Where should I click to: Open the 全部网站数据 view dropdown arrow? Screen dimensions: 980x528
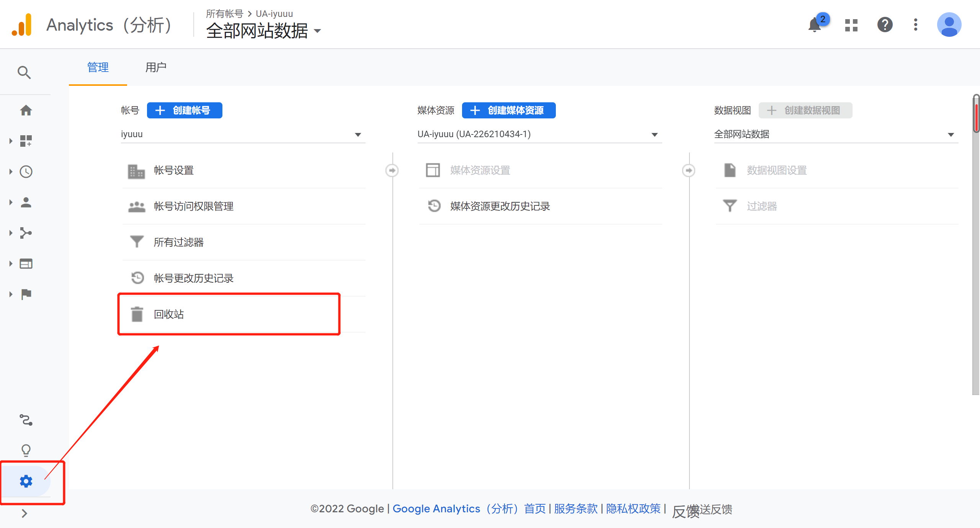951,134
